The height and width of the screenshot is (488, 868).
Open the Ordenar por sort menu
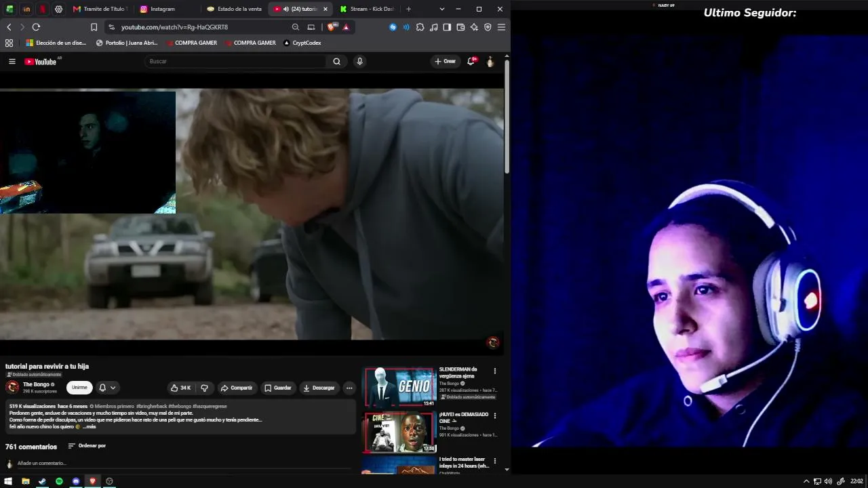87,446
